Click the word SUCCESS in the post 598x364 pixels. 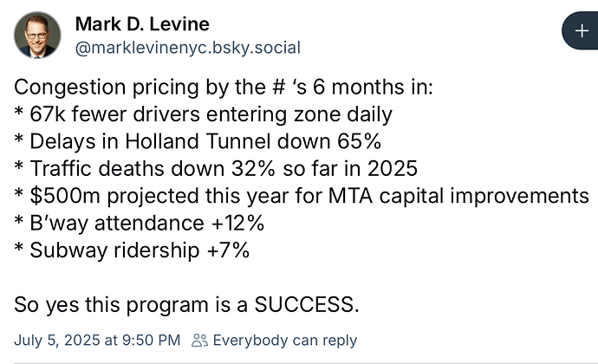tap(307, 304)
